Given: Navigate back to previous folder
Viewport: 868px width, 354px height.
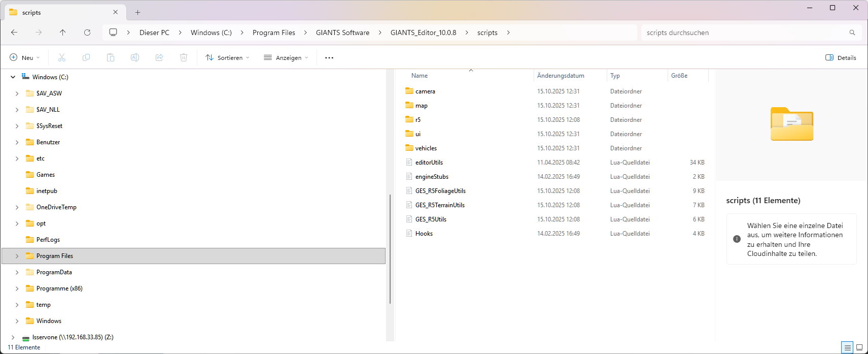Looking at the screenshot, I should pyautogui.click(x=14, y=33).
